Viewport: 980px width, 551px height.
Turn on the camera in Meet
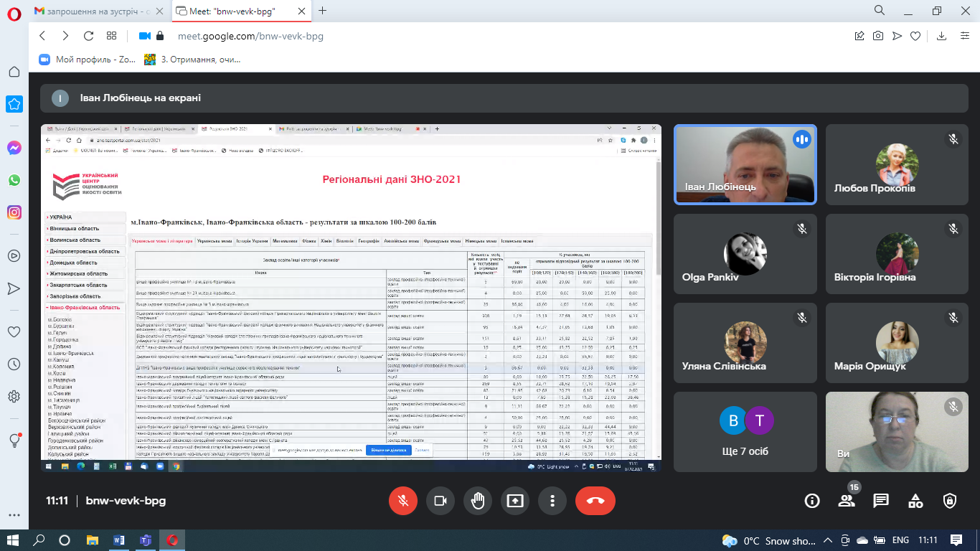pyautogui.click(x=440, y=501)
